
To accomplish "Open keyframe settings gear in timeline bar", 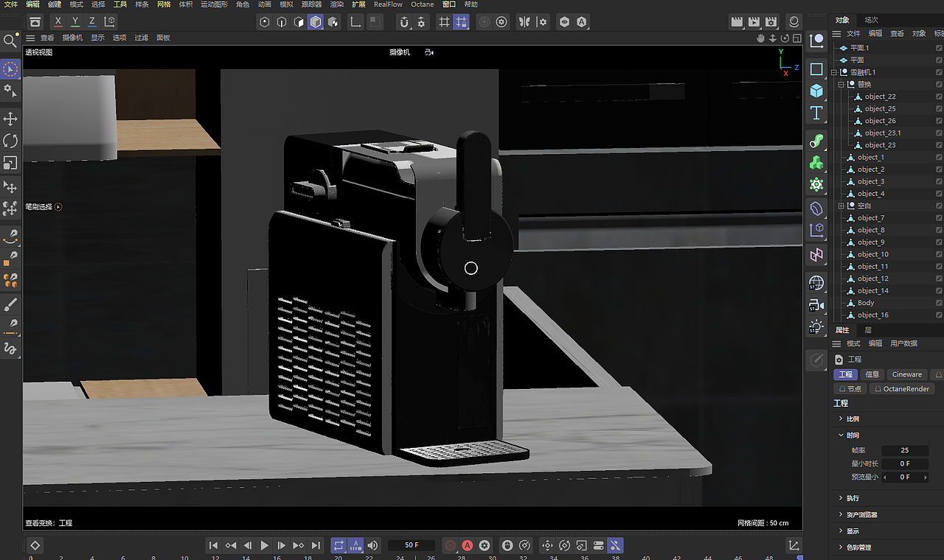I will [x=485, y=545].
